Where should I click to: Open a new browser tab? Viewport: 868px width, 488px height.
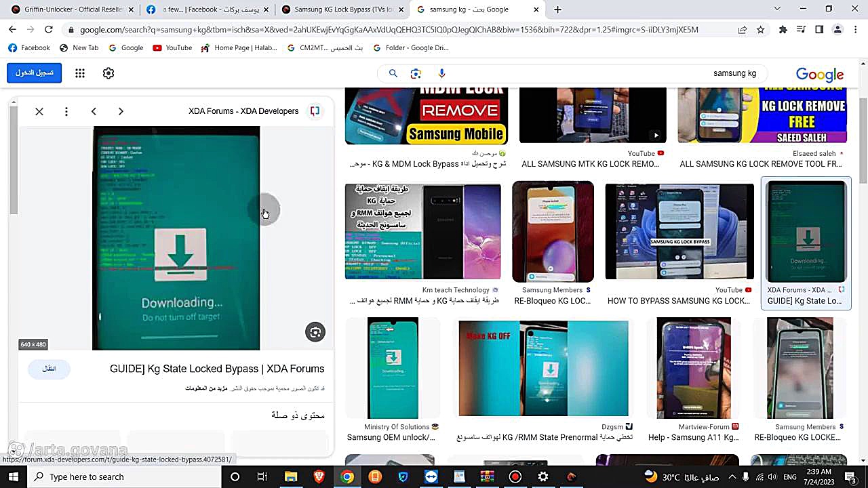coord(557,9)
